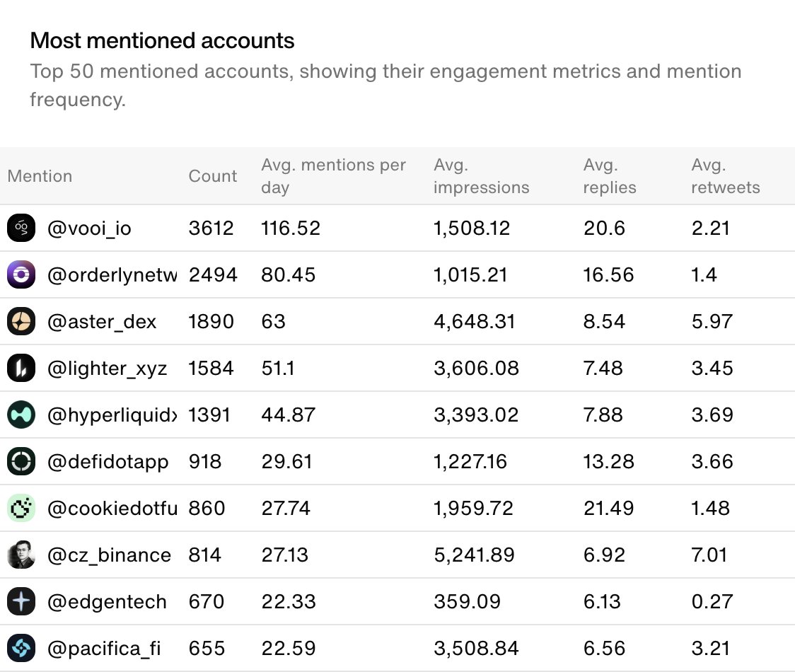This screenshot has height=672, width=795.
Task: Select the count value 1584
Action: (211, 369)
